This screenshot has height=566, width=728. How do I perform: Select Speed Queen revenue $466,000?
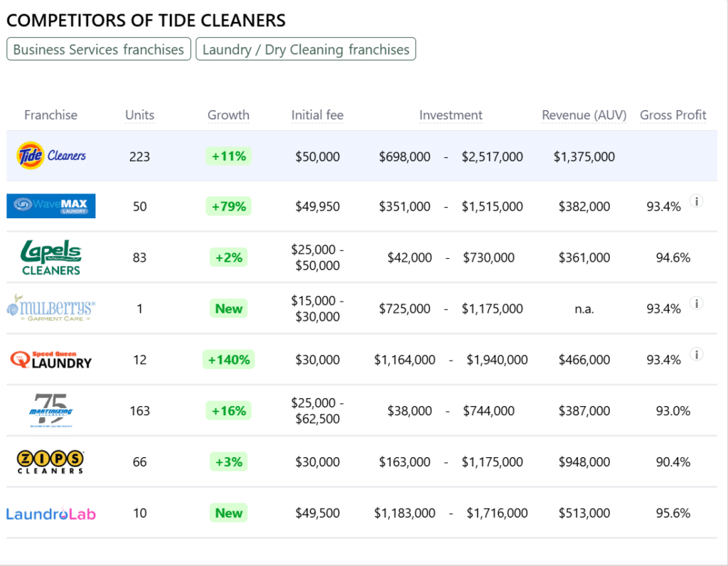click(584, 360)
